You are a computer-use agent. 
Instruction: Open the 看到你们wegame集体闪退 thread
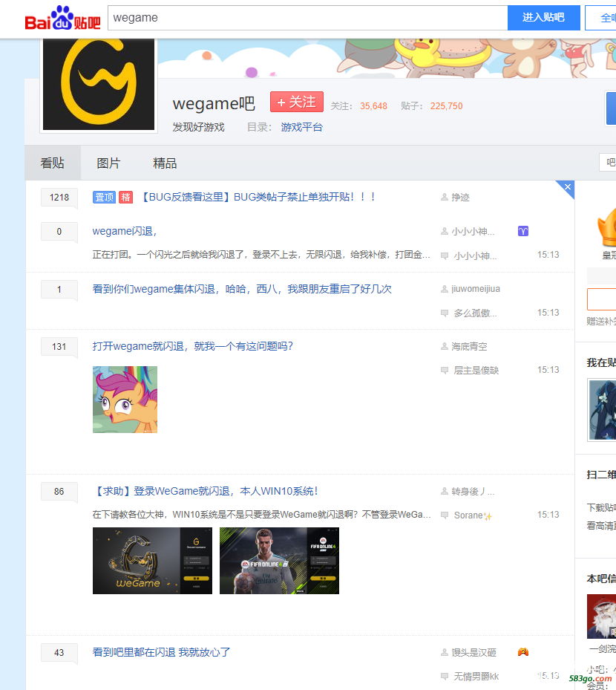[x=242, y=289]
